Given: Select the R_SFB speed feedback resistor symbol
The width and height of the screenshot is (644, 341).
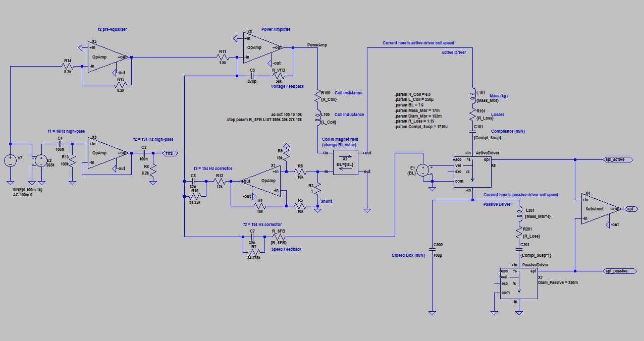Looking at the screenshot, I should [x=279, y=236].
